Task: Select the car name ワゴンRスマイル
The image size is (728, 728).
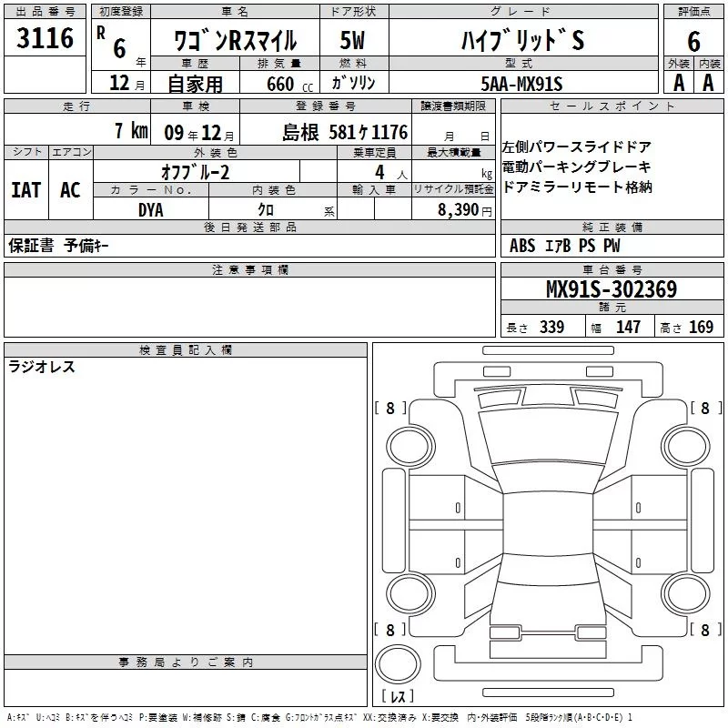Action: pos(235,41)
